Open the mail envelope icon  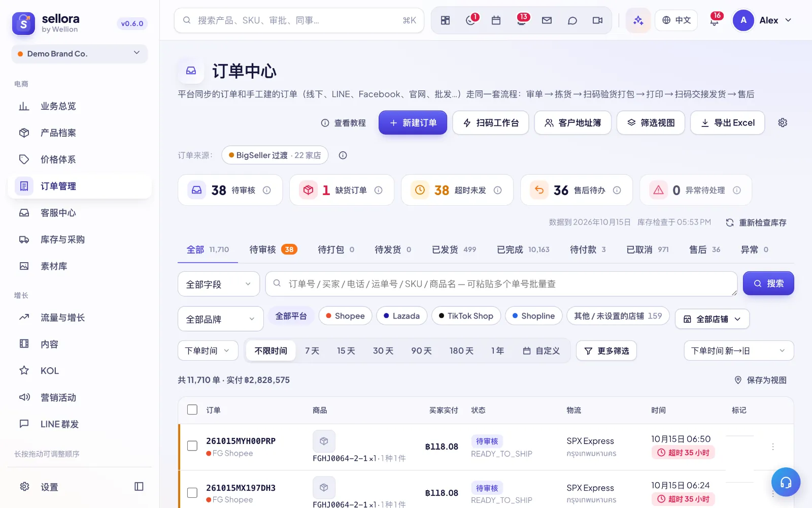(547, 20)
